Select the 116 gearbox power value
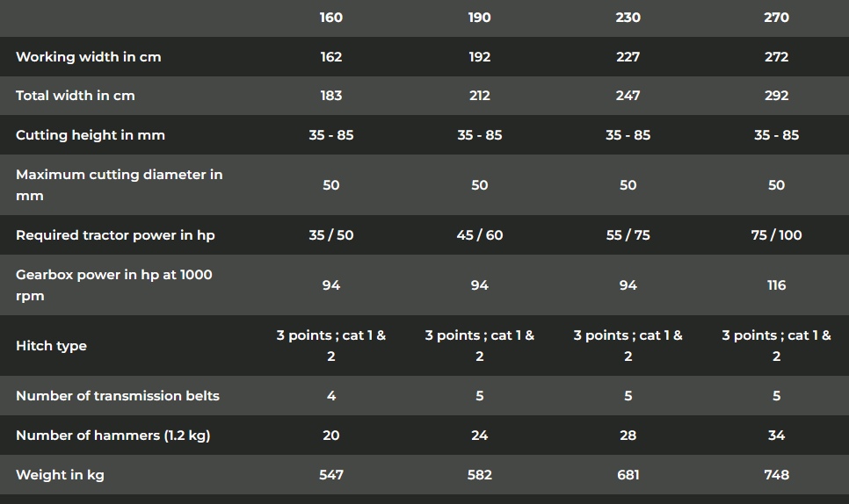Screen dimensions: 849x504 tap(777, 285)
